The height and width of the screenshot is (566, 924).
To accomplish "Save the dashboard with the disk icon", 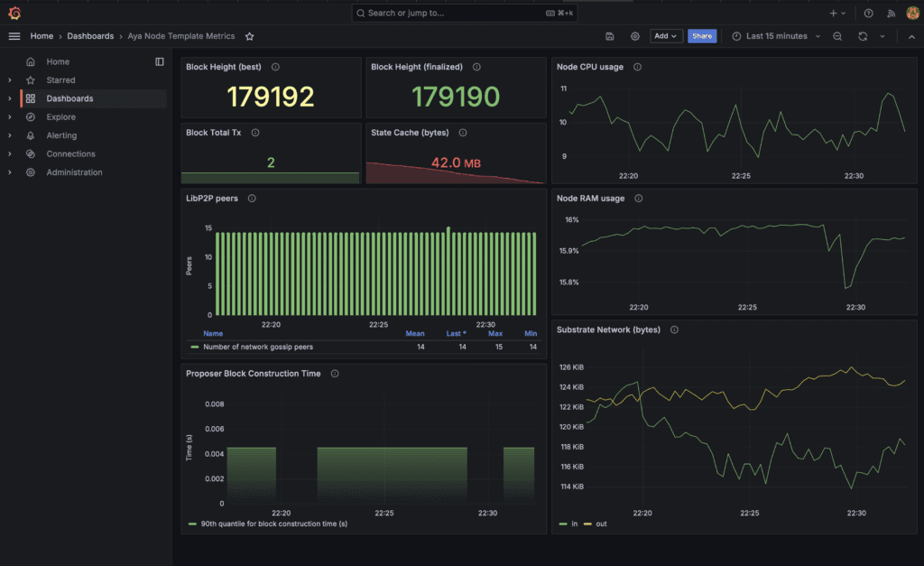I will 610,36.
